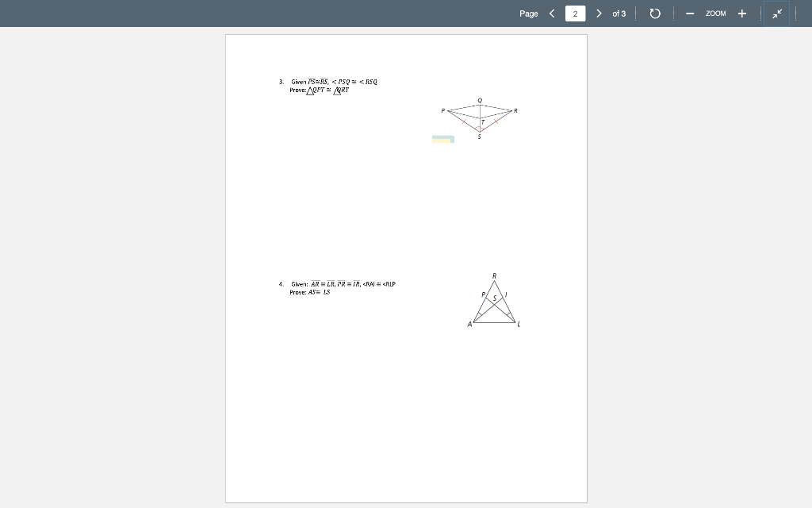The height and width of the screenshot is (508, 812).
Task: Select the page number input box
Action: pyautogui.click(x=576, y=13)
